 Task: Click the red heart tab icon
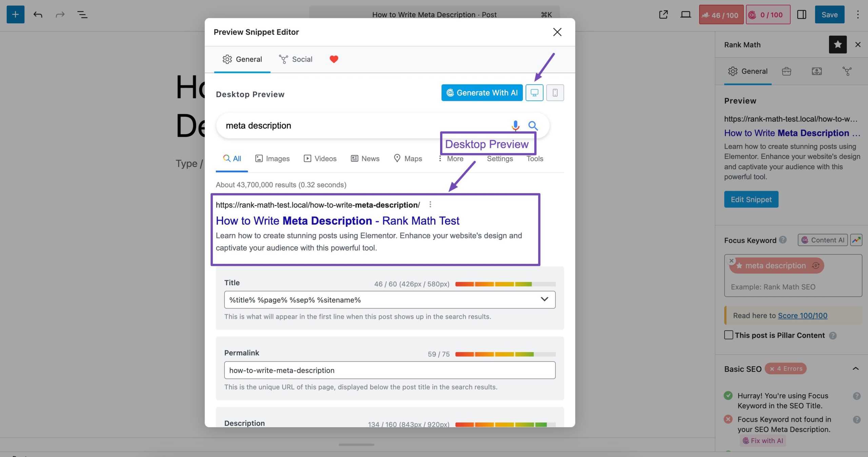pyautogui.click(x=334, y=59)
